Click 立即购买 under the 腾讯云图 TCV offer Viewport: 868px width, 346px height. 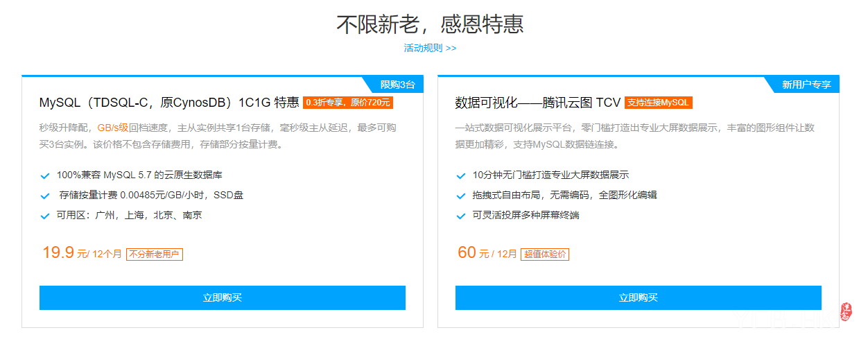tap(639, 297)
